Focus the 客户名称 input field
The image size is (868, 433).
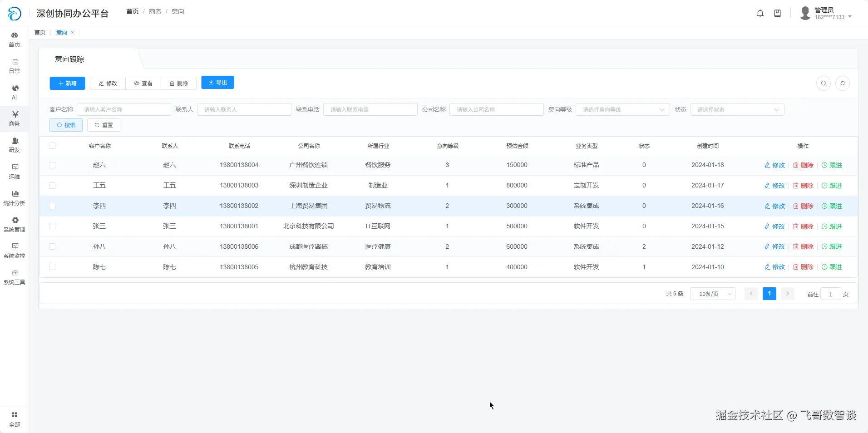click(x=123, y=109)
